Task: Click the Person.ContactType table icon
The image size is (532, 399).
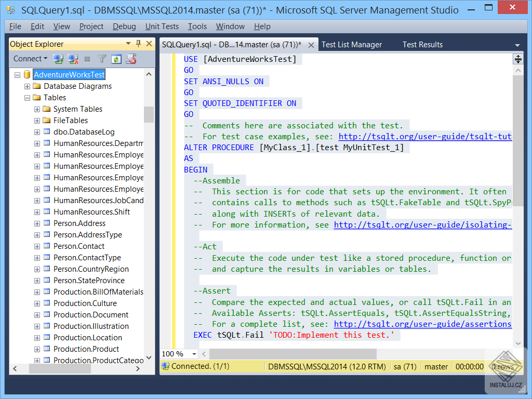Action: tap(47, 258)
